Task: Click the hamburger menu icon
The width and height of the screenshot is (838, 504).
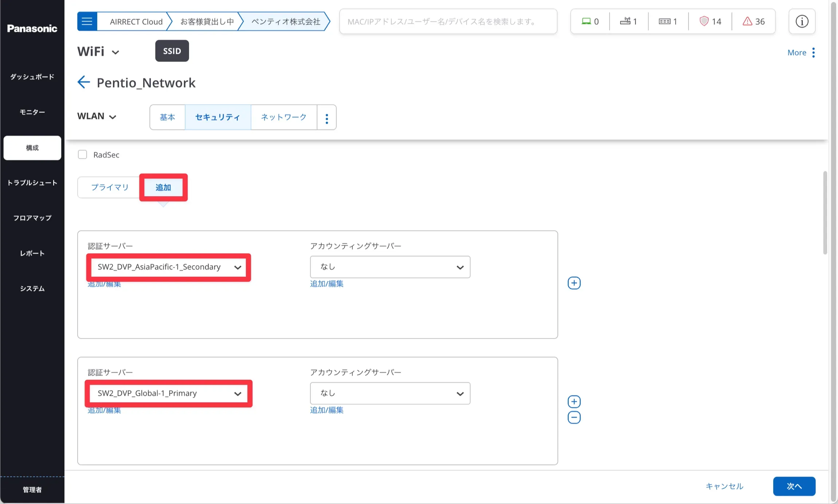Action: (x=87, y=21)
